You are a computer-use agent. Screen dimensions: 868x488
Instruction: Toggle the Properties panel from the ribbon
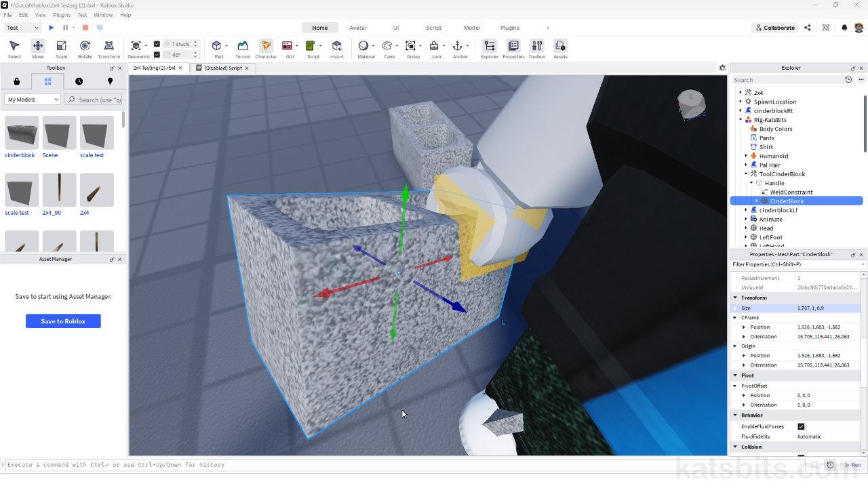pyautogui.click(x=513, y=49)
